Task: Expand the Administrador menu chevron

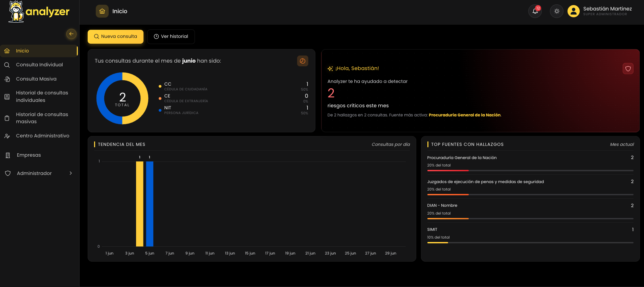Action: click(x=71, y=173)
